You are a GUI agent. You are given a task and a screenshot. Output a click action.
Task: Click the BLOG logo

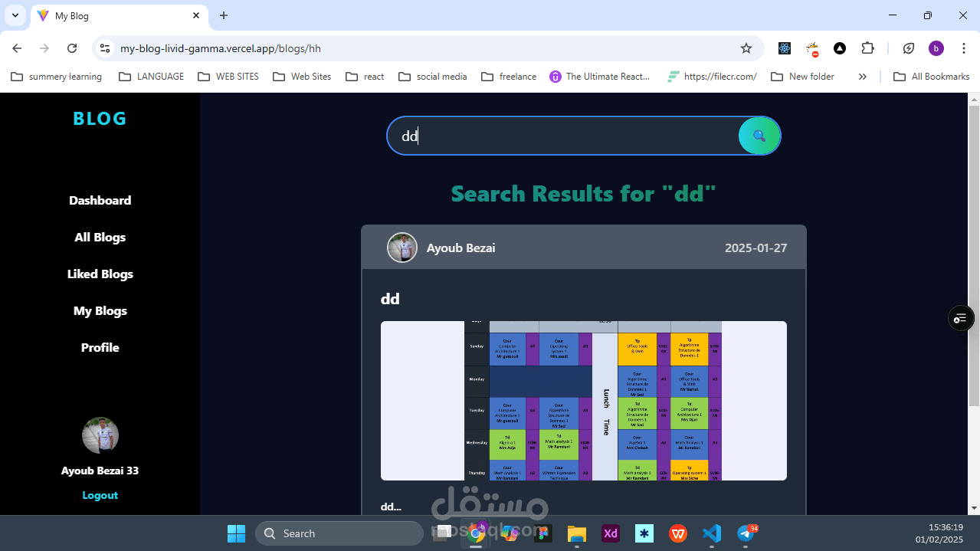(100, 118)
